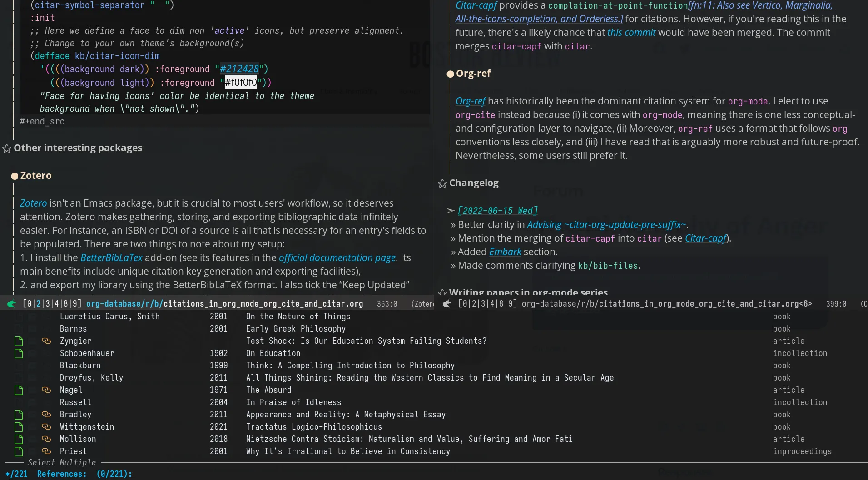Viewport: 868px width, 480px height.
Task: Switch to workspace 9 in left mode line
Action: 75,304
